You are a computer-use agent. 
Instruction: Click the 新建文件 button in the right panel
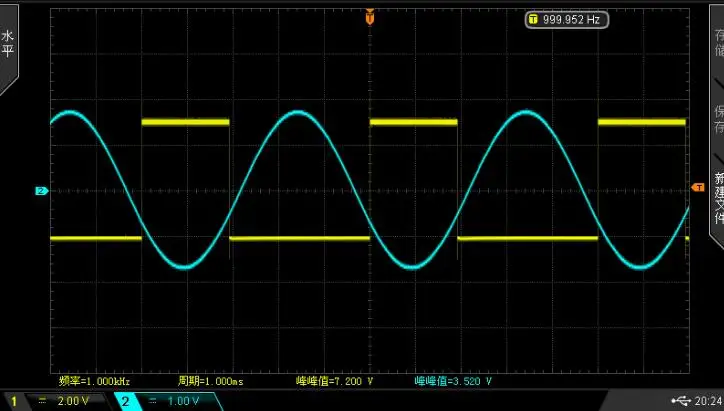[718, 199]
